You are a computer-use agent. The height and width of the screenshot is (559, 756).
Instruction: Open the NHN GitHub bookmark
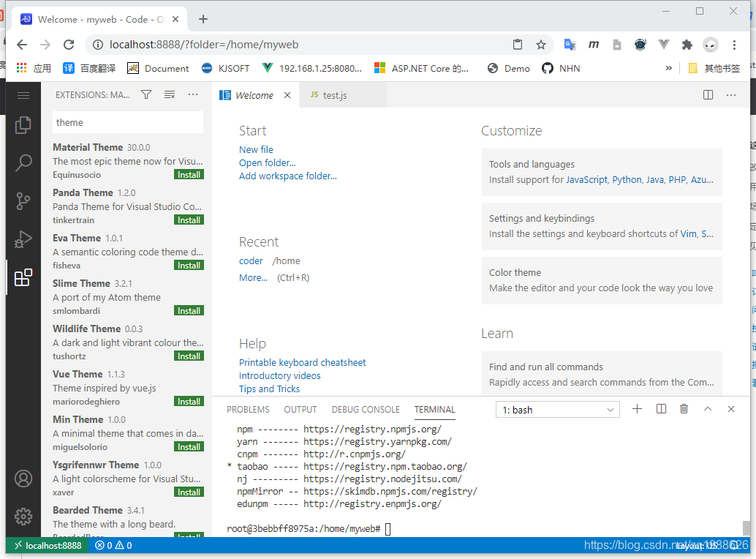coord(561,69)
